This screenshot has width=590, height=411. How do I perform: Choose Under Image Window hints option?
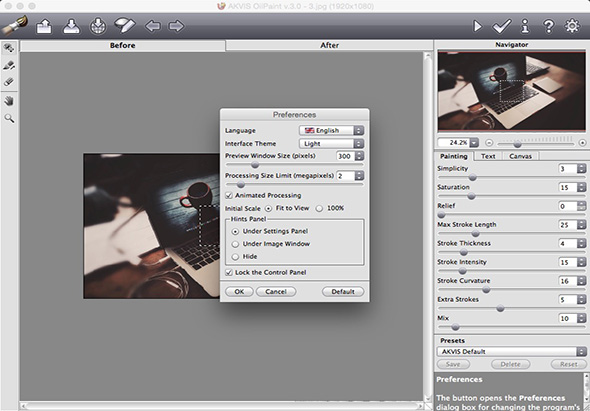(x=236, y=244)
